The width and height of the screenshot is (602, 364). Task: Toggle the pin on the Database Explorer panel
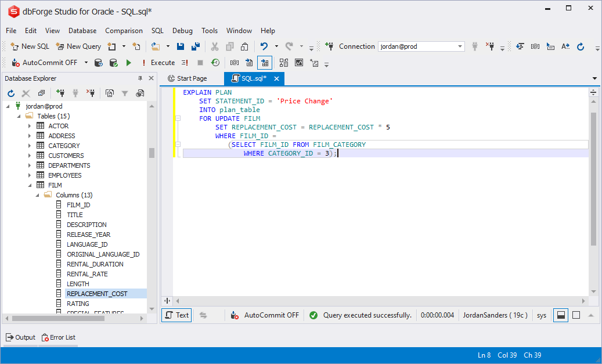point(139,77)
